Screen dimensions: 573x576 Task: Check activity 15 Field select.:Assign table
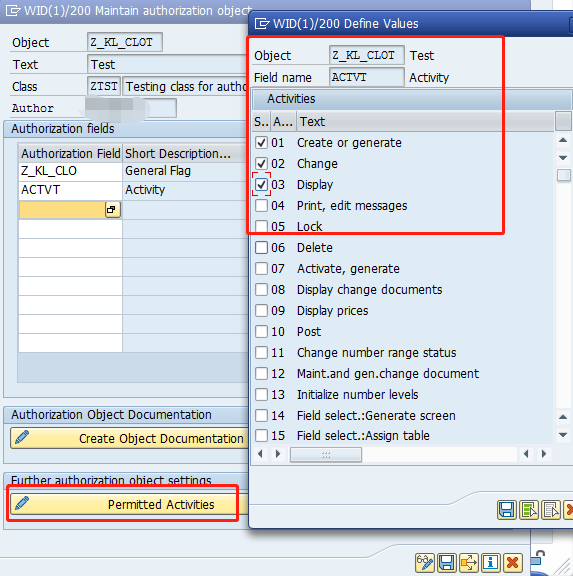[262, 435]
